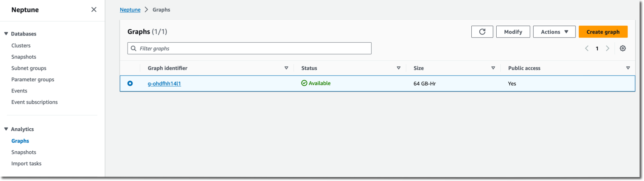This screenshot has width=644, height=181.
Task: Sort by Public access column arrow
Action: [628, 68]
